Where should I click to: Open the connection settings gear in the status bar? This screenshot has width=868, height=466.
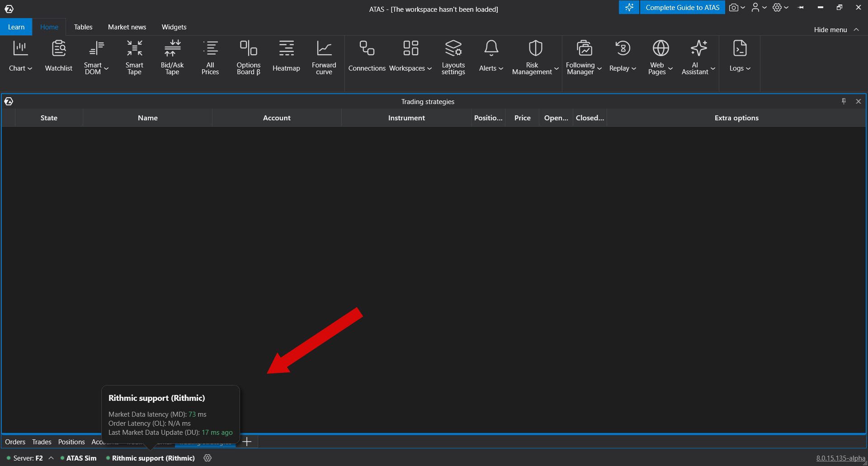208,458
